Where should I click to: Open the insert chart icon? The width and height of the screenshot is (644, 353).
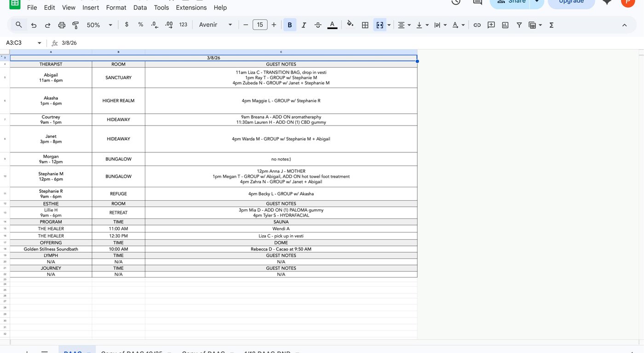click(505, 25)
